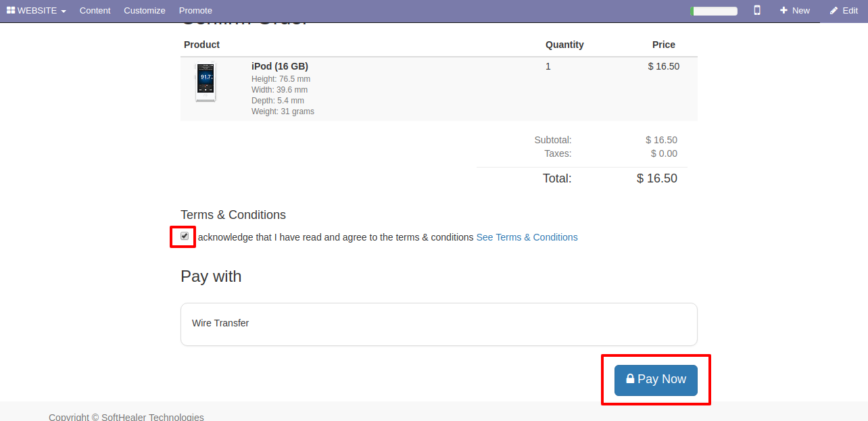Click the quantity value 1
The image size is (868, 421).
tap(548, 66)
